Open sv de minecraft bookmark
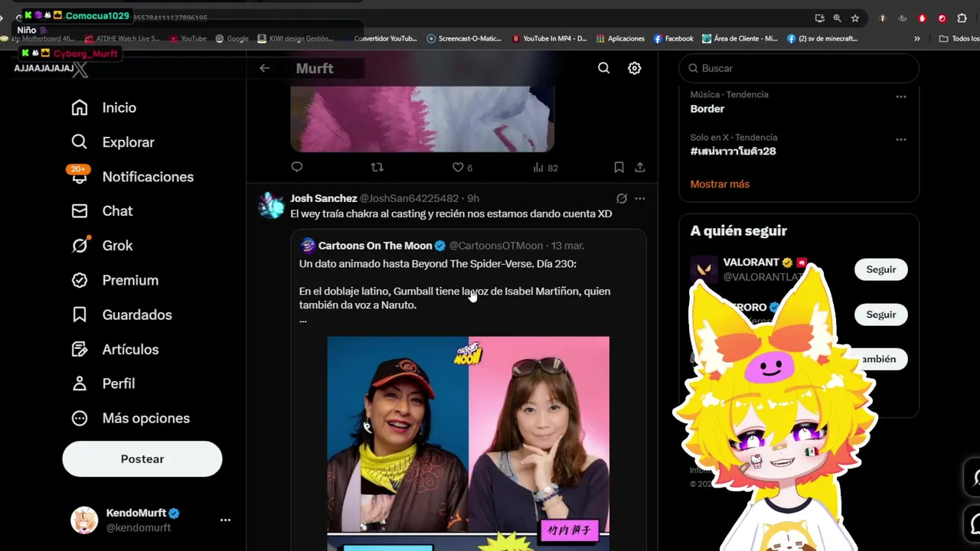 tap(823, 38)
